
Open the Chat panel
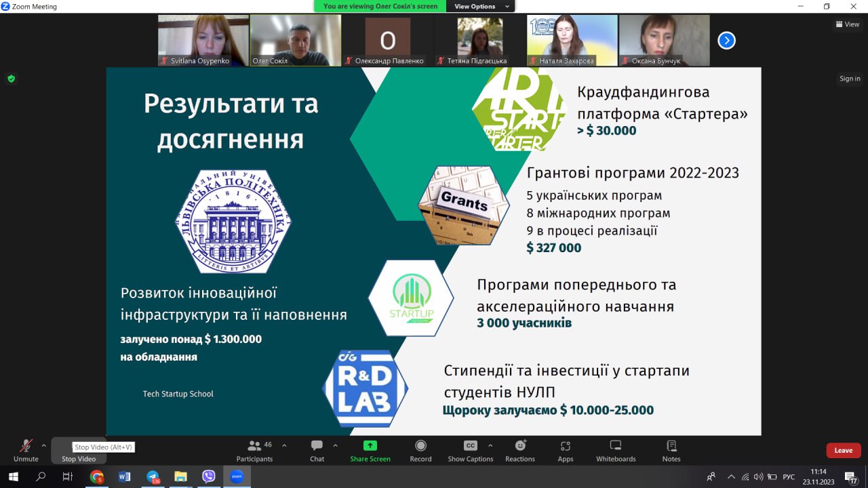317,450
